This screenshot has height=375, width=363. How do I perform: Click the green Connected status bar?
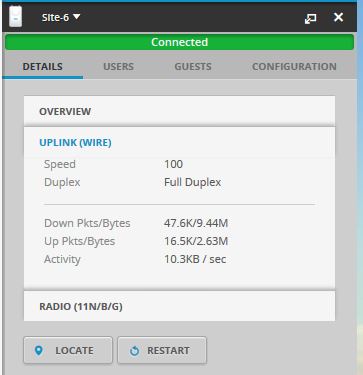coord(179,42)
